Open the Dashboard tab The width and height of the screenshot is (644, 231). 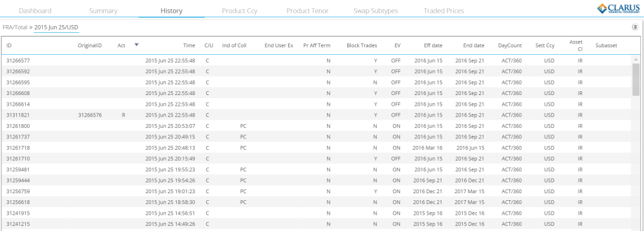[35, 11]
